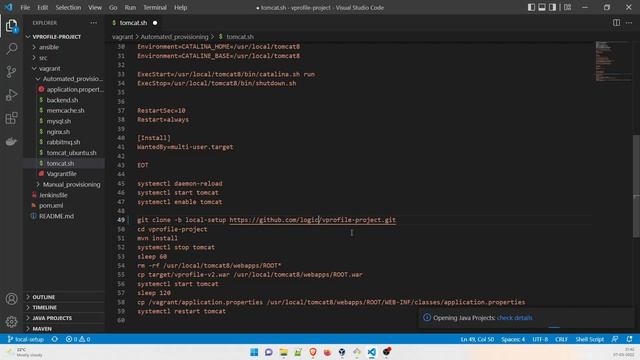Click the github URL on line 49
This screenshot has width=640, height=360.
click(313, 220)
